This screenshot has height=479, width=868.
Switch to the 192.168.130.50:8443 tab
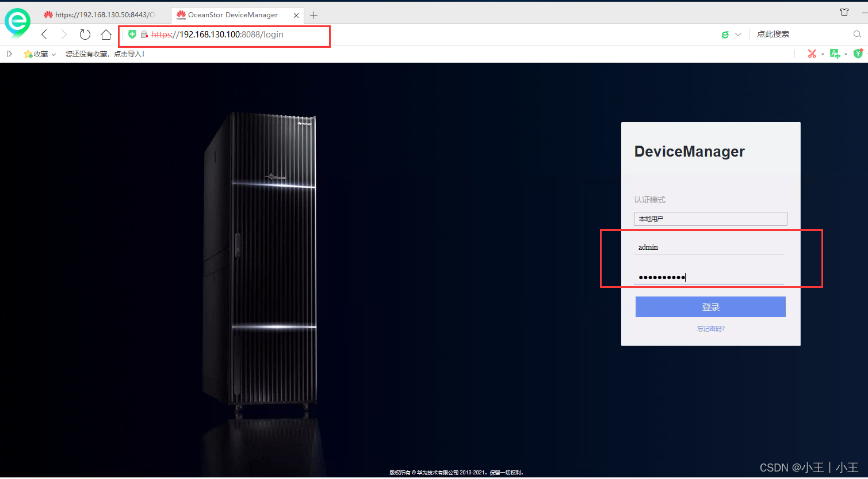tap(100, 15)
